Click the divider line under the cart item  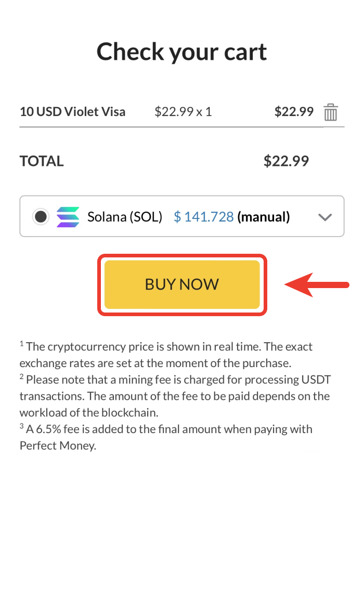(x=172, y=127)
